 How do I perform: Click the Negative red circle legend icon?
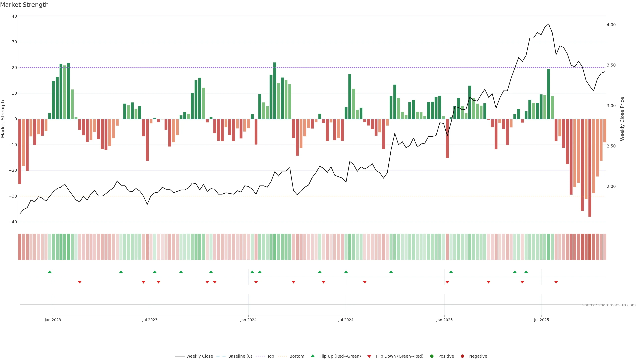coord(462,356)
